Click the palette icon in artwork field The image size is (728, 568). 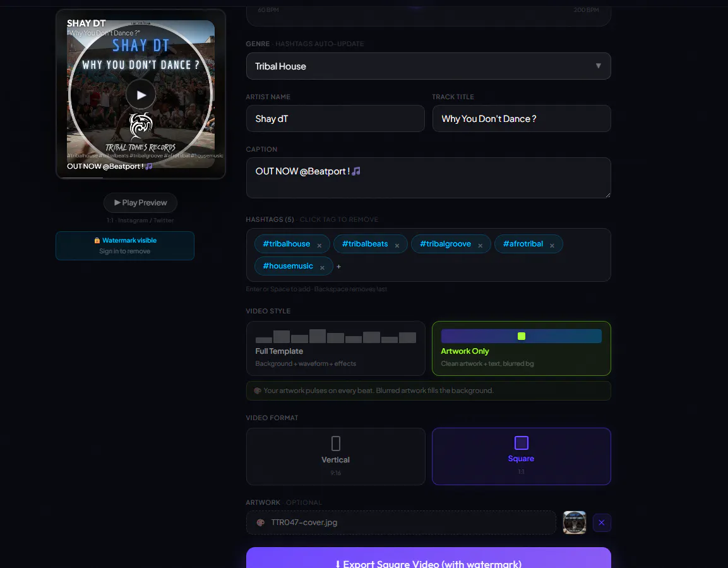(x=261, y=523)
